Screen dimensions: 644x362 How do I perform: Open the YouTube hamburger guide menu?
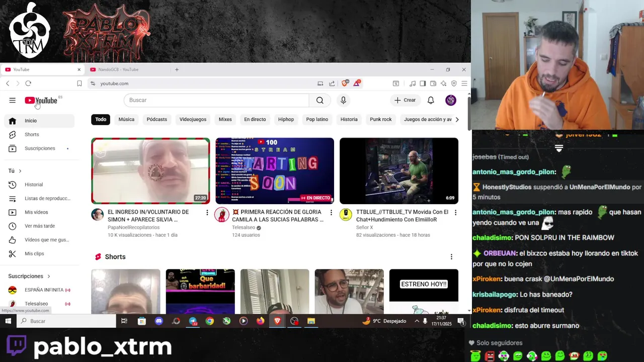point(12,101)
